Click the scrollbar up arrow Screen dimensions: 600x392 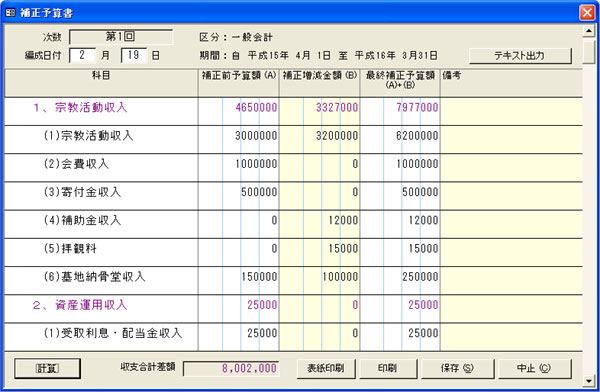point(589,31)
